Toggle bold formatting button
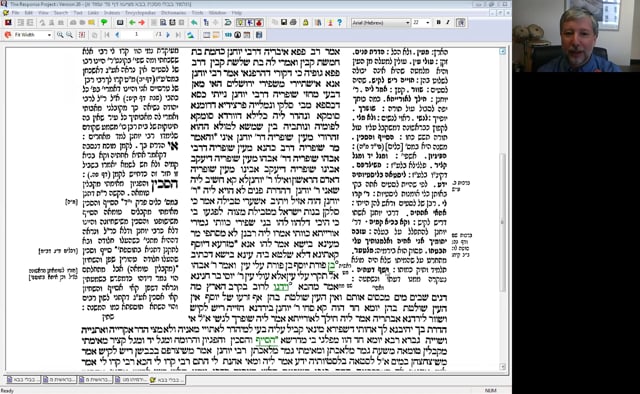640x394 pixels. pos(438,22)
